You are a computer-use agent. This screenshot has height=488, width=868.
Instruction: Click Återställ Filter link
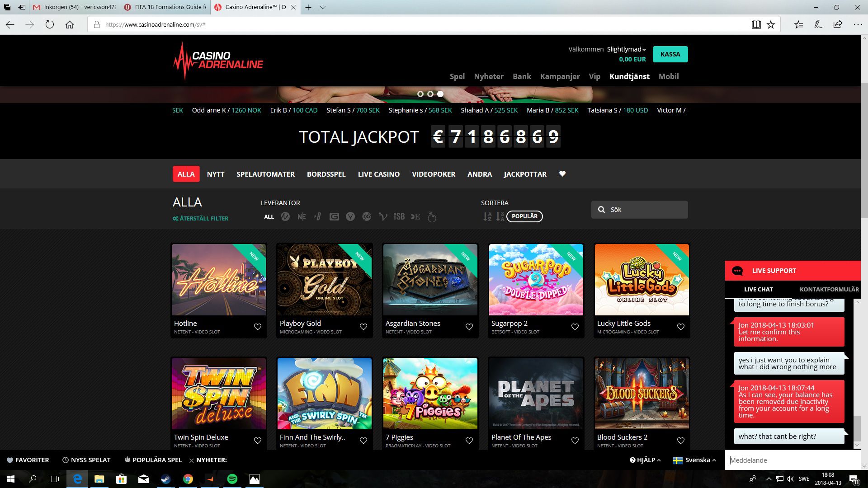[x=200, y=218]
